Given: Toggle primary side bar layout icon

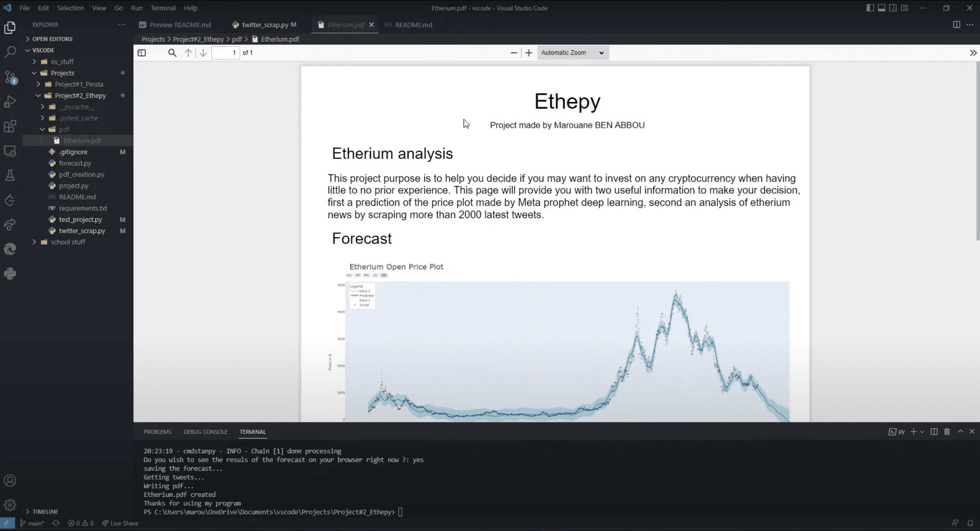Looking at the screenshot, I should pos(870,8).
